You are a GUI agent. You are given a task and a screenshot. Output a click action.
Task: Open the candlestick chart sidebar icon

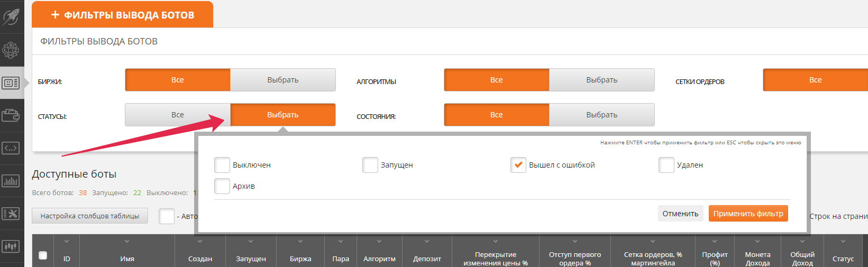tap(11, 246)
